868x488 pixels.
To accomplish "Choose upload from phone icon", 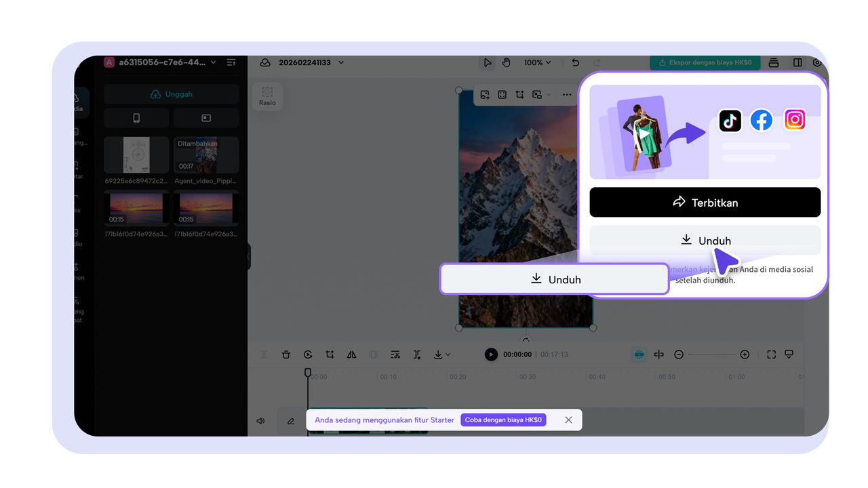I will coord(136,118).
